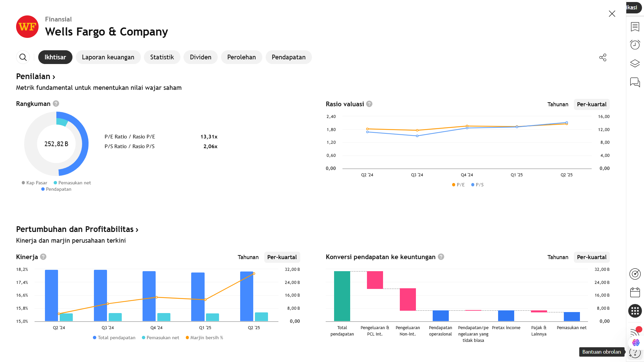644x362 pixels.
Task: Open the calendar sidebar icon
Action: 635,292
